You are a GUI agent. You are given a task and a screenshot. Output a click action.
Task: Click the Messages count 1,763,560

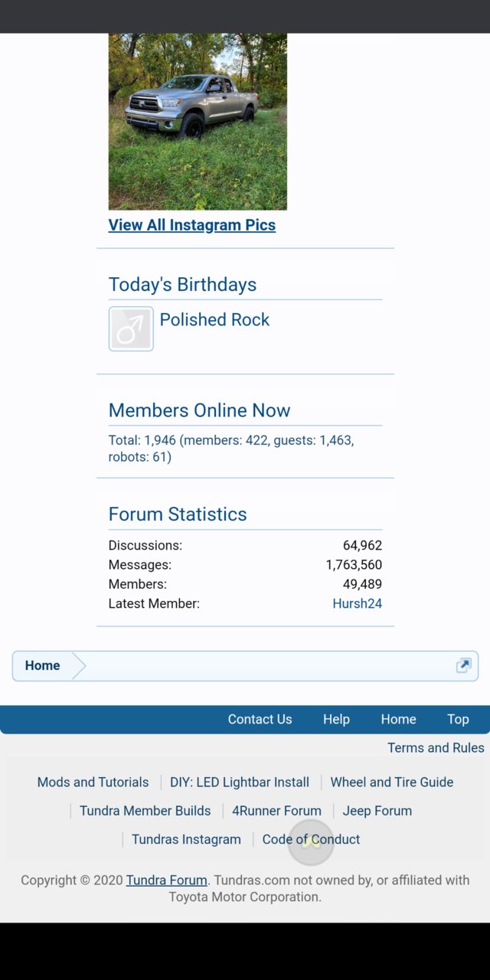[x=354, y=565]
